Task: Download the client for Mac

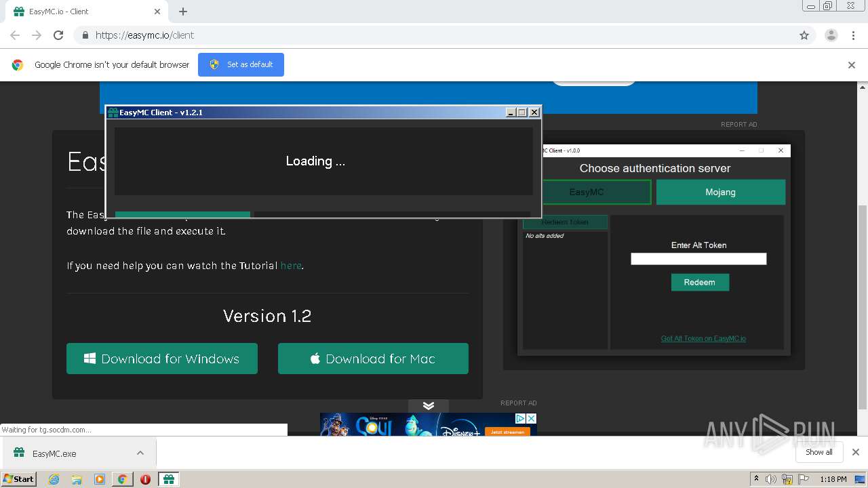Action: coord(373,359)
